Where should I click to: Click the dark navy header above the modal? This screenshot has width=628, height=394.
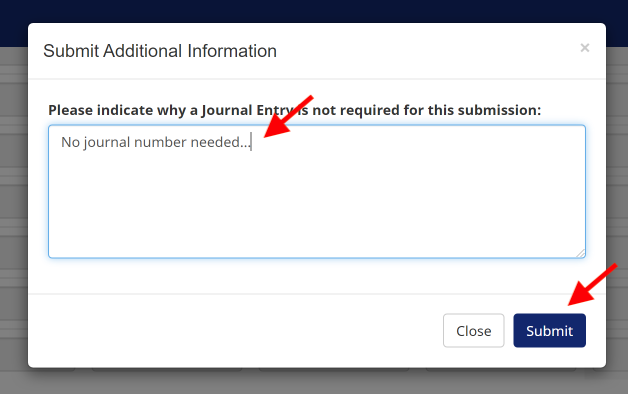point(314,11)
